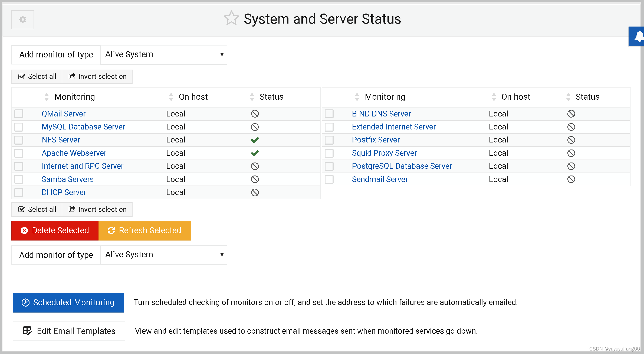The width and height of the screenshot is (644, 354).
Task: Check the checkbox for Postfix Server
Action: click(329, 140)
